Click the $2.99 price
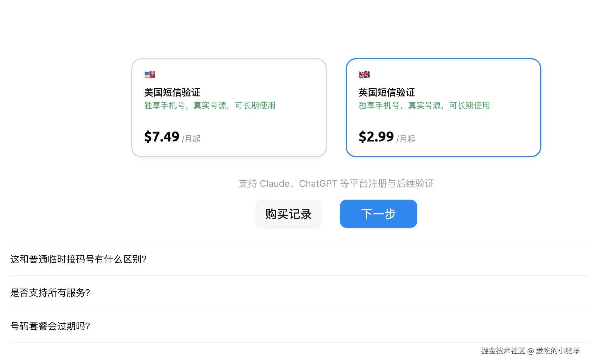The width and height of the screenshot is (589, 364). point(376,137)
